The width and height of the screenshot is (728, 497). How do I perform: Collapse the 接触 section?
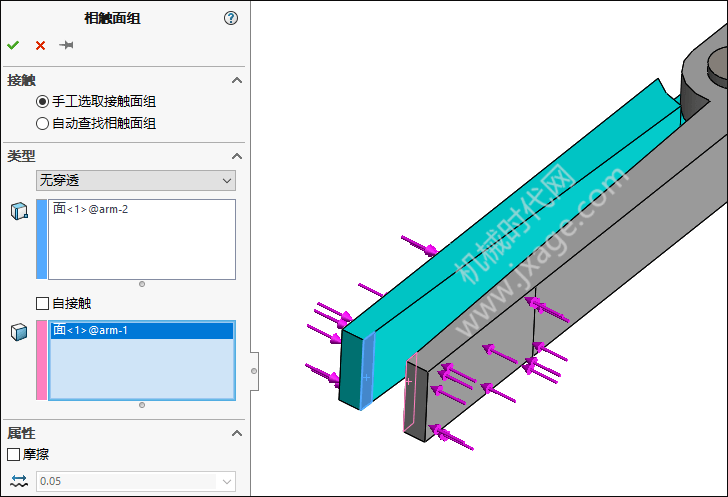[237, 80]
